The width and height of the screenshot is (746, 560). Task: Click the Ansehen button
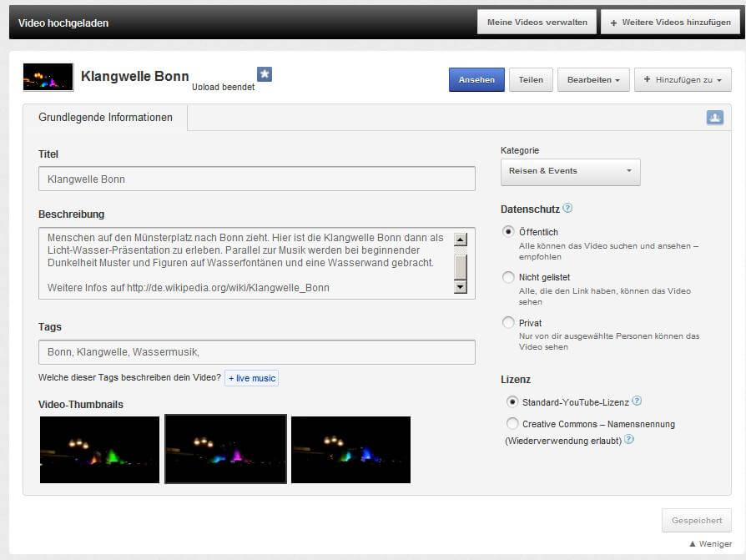click(476, 80)
